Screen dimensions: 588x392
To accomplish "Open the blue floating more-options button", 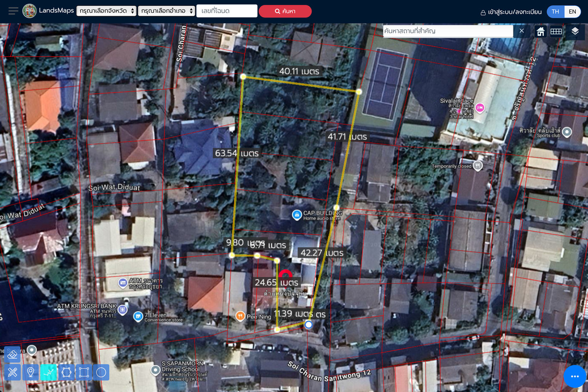I will [575, 376].
